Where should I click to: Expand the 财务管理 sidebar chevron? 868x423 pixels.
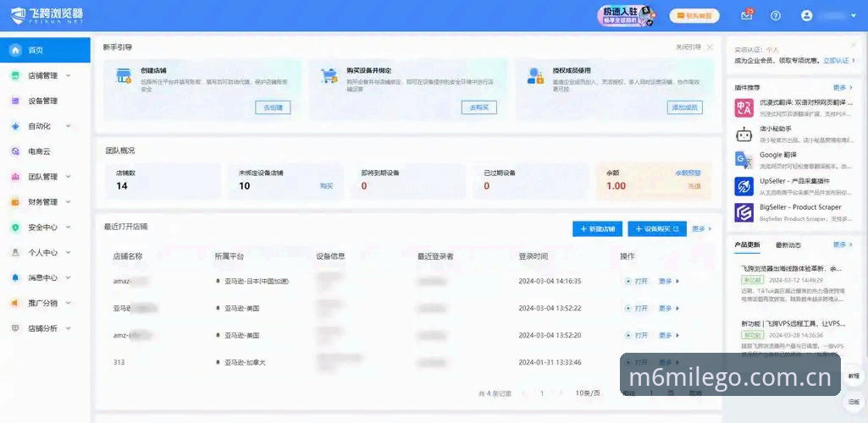(x=69, y=202)
